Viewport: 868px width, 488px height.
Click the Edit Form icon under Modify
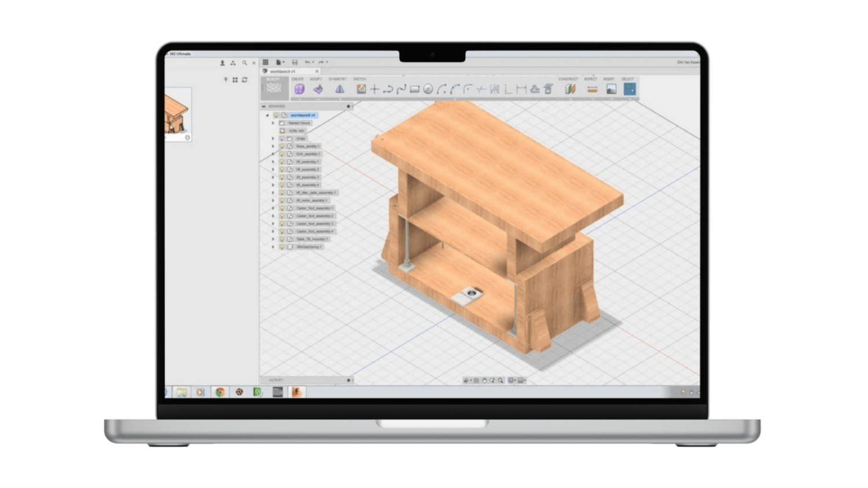[x=318, y=89]
